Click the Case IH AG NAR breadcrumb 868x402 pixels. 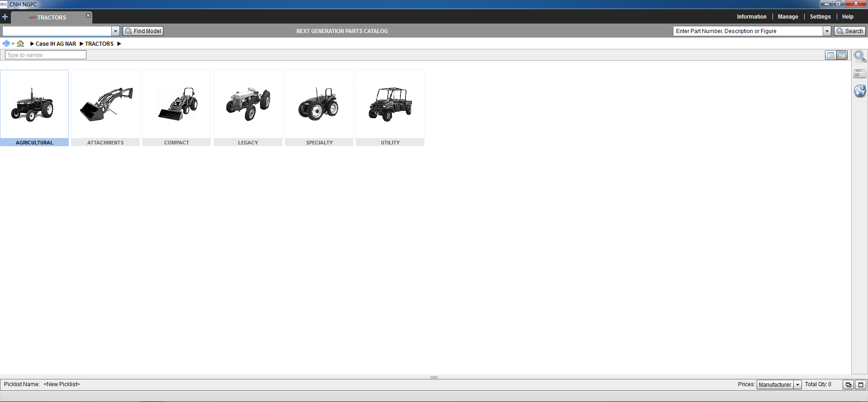(56, 44)
